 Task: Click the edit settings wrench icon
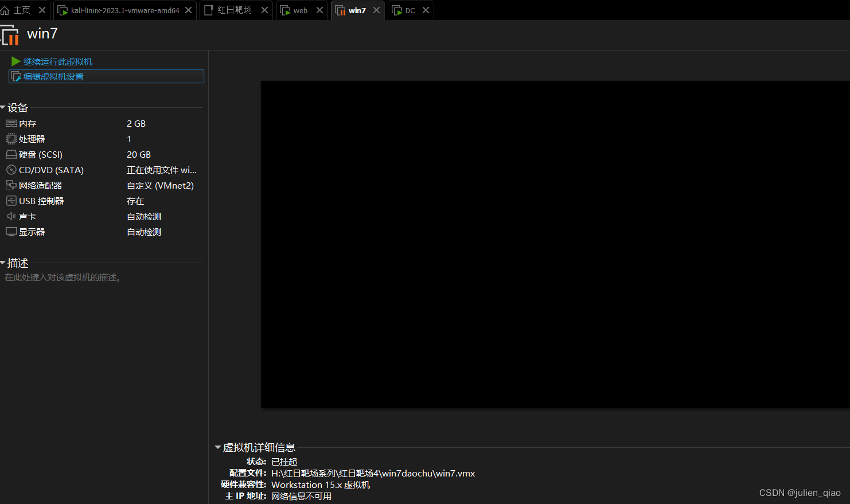click(16, 77)
